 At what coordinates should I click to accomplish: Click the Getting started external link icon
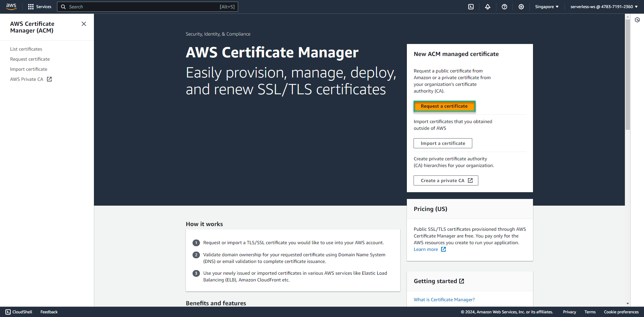(x=462, y=281)
